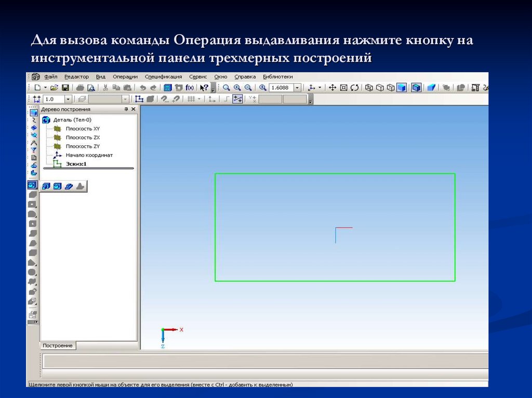
Task: Open the Библиотеки menu
Action: click(x=277, y=77)
